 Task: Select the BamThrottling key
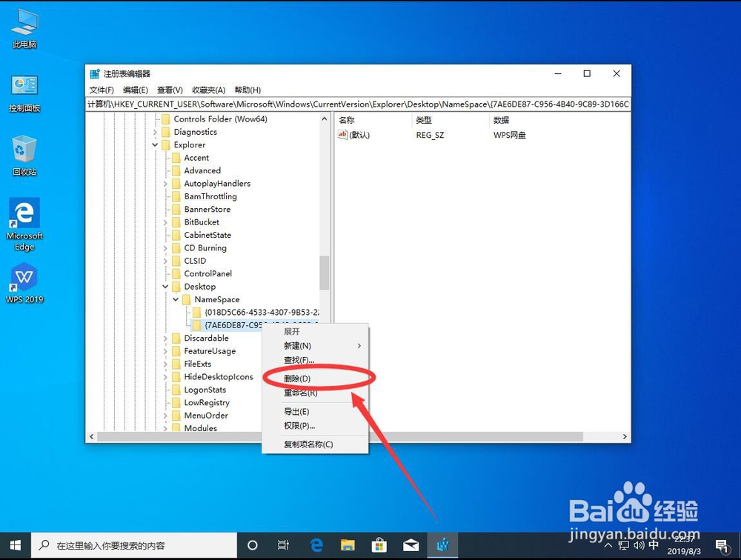210,196
